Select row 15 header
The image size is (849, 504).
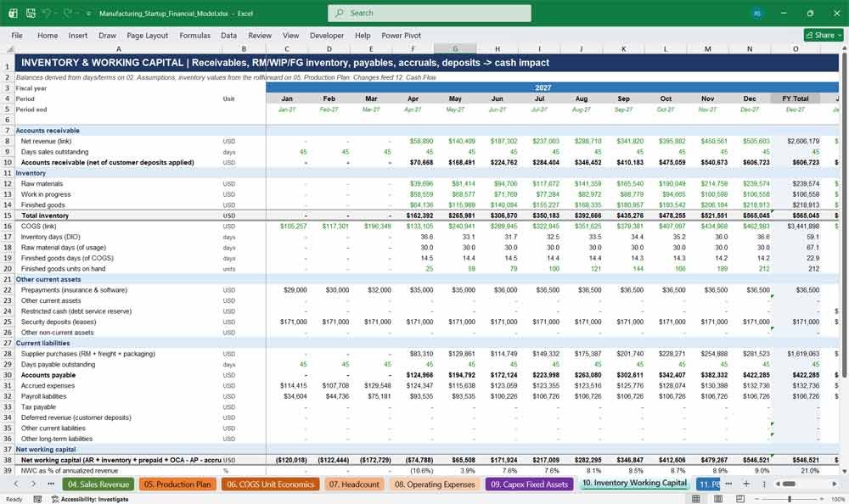8,216
